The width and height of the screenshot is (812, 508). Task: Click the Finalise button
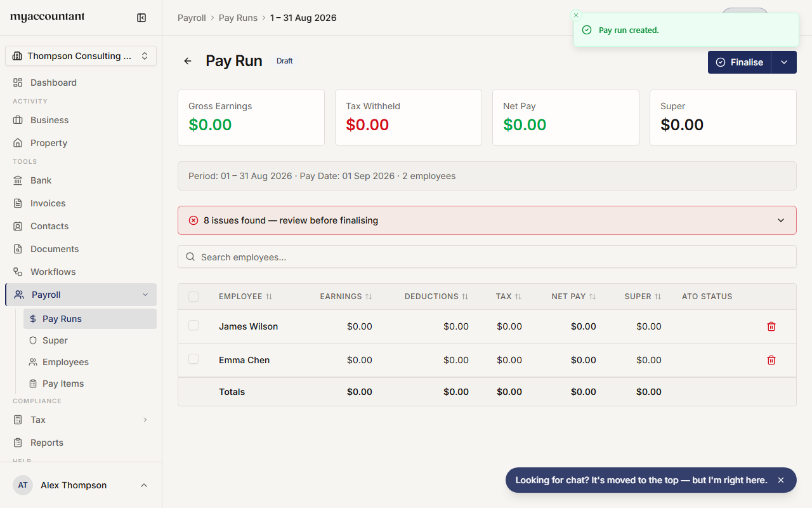tap(740, 62)
